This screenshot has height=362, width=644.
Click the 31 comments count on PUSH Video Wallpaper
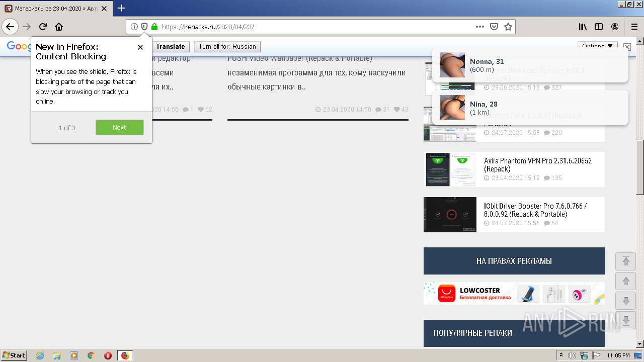click(x=382, y=110)
